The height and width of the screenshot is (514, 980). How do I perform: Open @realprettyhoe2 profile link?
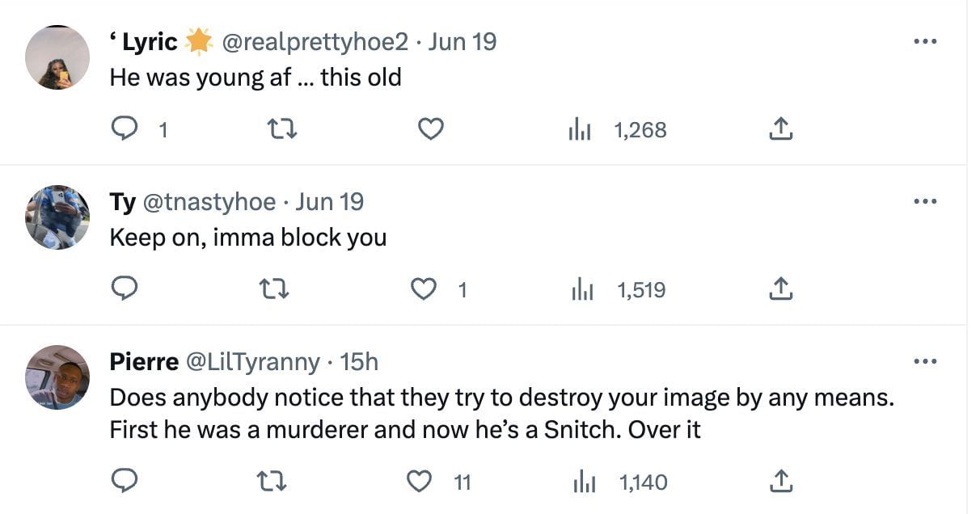[314, 41]
